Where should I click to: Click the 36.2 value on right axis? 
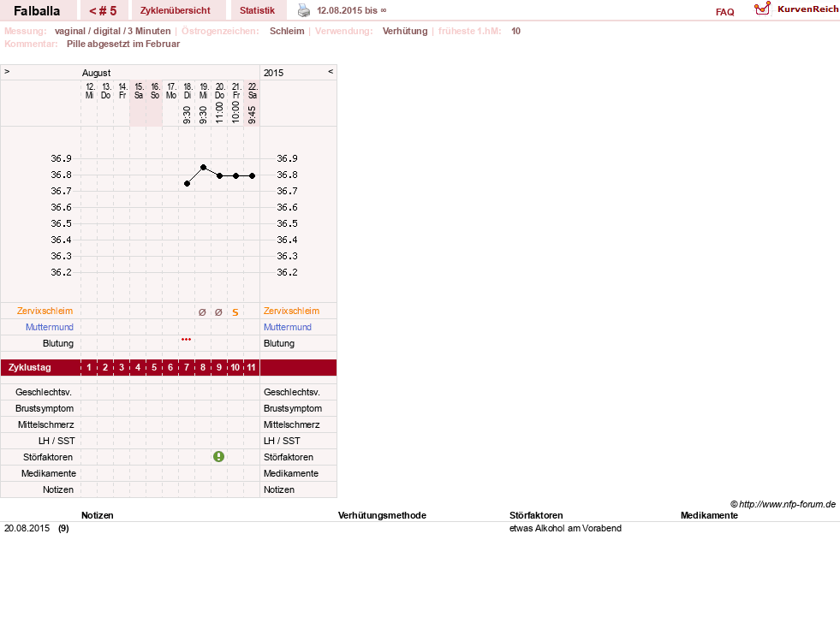(x=287, y=272)
